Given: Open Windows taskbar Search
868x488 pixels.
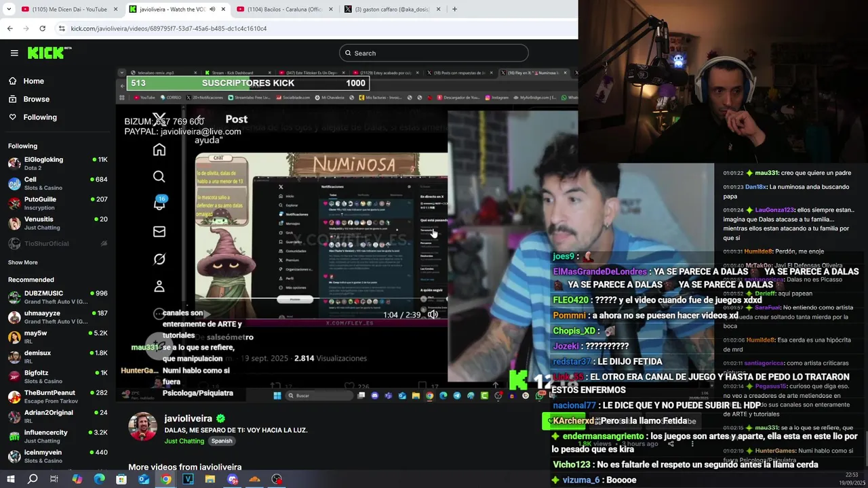Looking at the screenshot, I should pos(33,479).
